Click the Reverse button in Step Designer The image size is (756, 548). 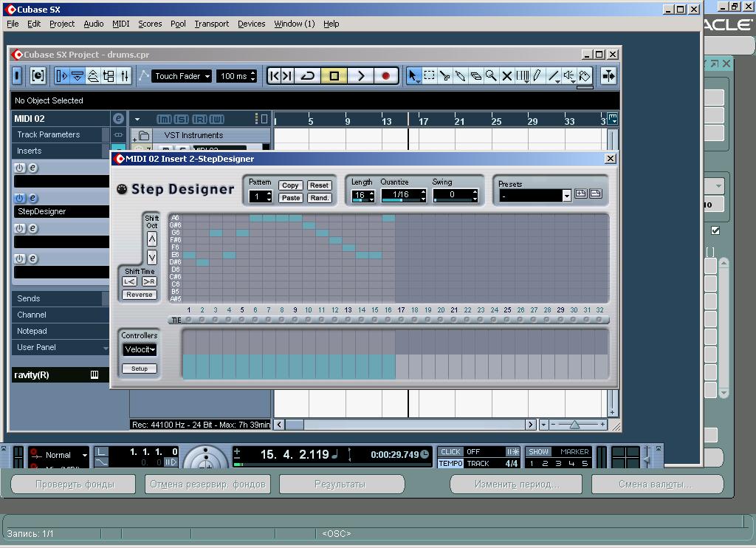click(x=140, y=295)
